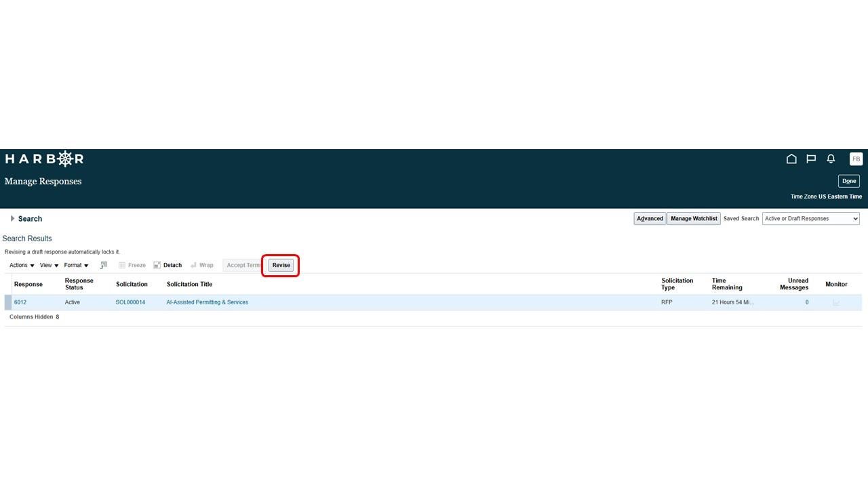Click the RFP solicitation type cell
868x488 pixels.
click(667, 302)
